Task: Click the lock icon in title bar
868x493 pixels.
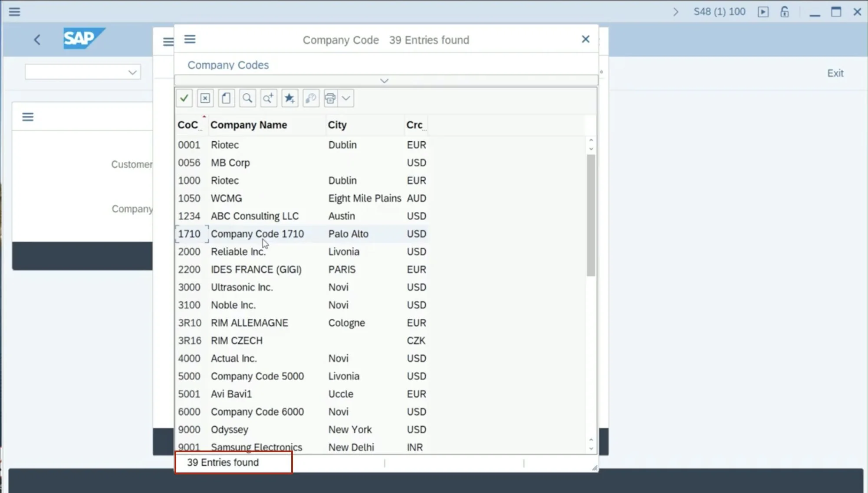Action: point(784,12)
